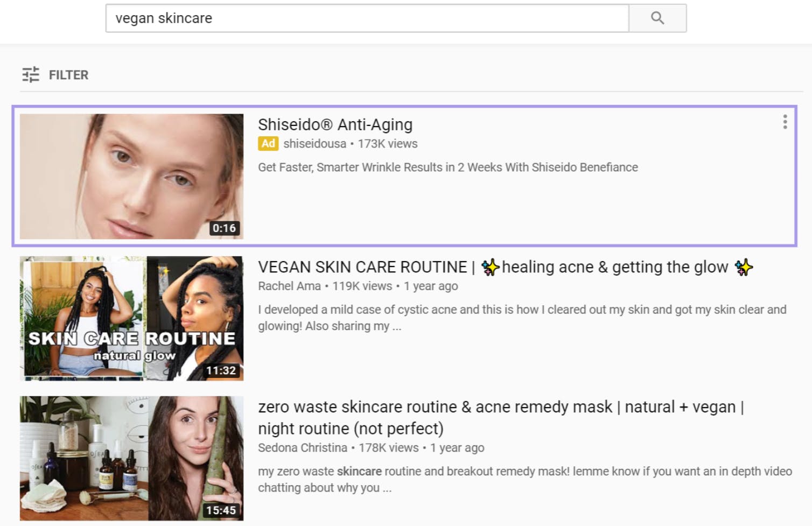Visit the Sedona Christina channel
The width and height of the screenshot is (812, 526).
pyautogui.click(x=303, y=448)
